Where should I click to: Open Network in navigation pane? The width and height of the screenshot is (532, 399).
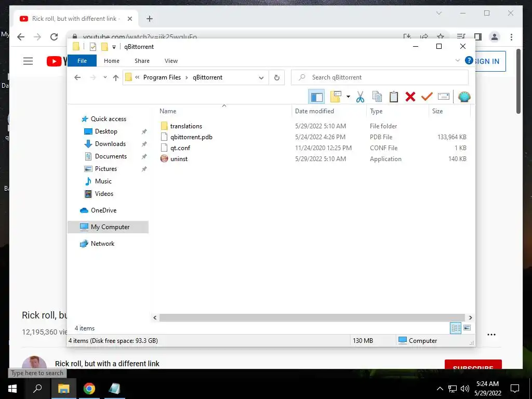tap(102, 244)
